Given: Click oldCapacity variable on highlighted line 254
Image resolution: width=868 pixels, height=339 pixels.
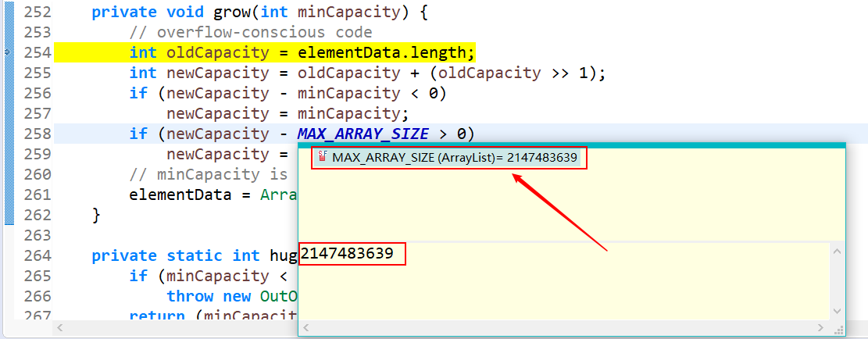Looking at the screenshot, I should pos(217,52).
